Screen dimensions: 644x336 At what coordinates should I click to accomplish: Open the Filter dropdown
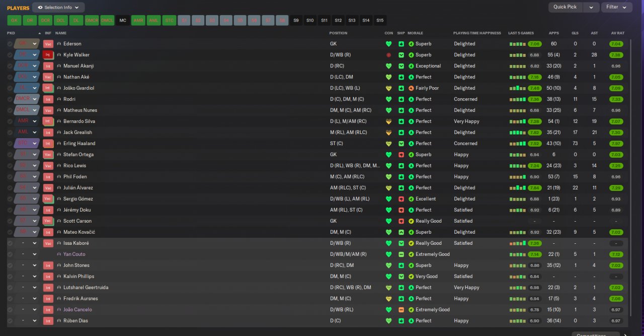(617, 7)
